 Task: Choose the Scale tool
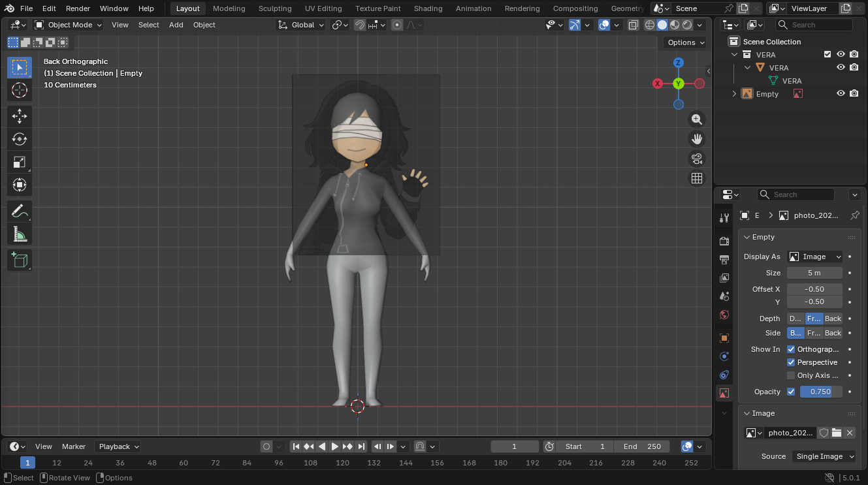(20, 162)
